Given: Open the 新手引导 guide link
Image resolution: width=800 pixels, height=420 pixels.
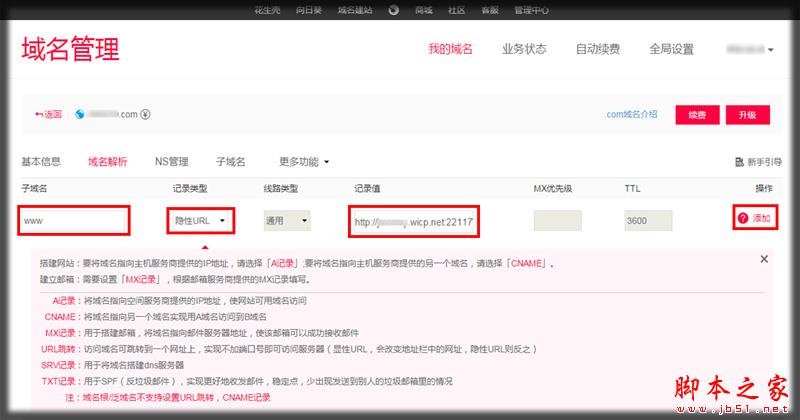Looking at the screenshot, I should click(758, 162).
